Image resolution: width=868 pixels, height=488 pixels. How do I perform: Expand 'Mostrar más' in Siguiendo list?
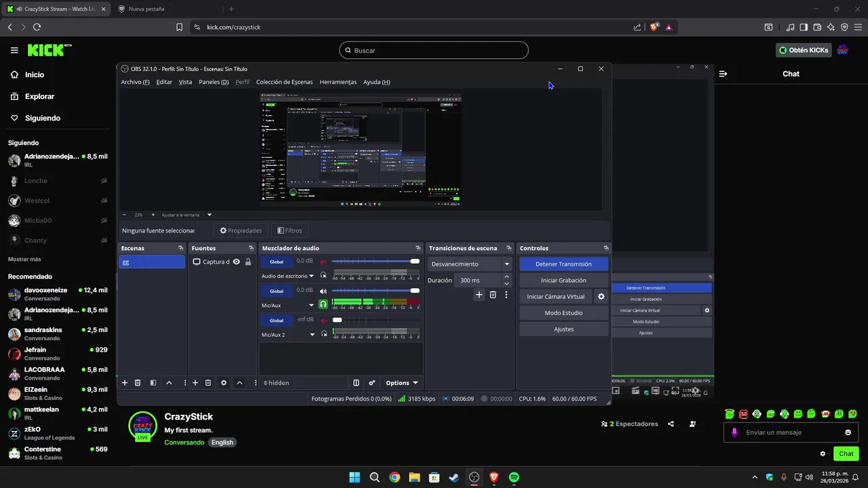24,259
